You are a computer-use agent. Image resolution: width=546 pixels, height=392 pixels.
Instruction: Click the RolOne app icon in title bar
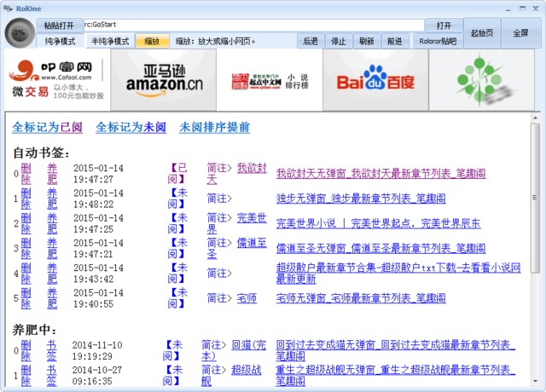(9, 8)
